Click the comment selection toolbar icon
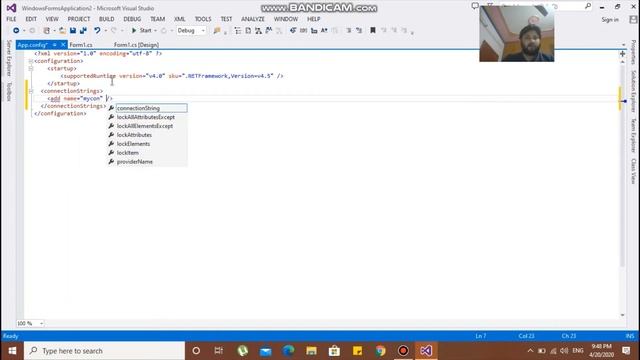Image resolution: width=640 pixels, height=360 pixels. [349, 31]
